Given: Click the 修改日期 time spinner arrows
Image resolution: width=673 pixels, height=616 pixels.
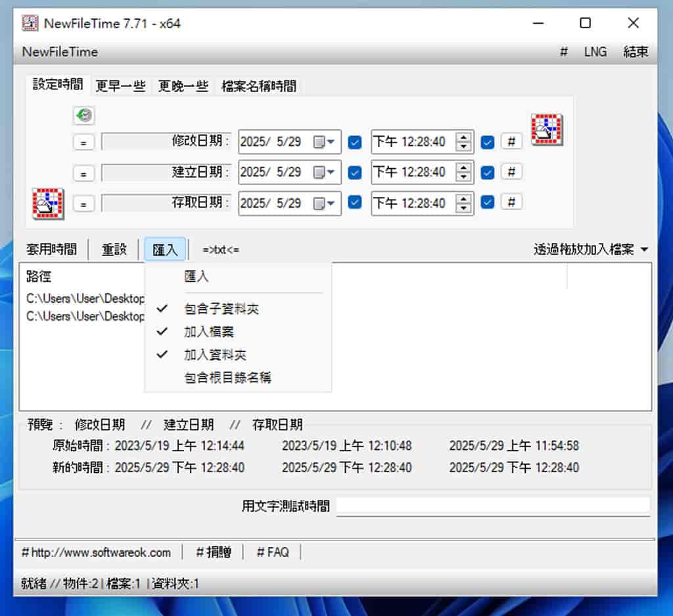Looking at the screenshot, I should pyautogui.click(x=464, y=142).
